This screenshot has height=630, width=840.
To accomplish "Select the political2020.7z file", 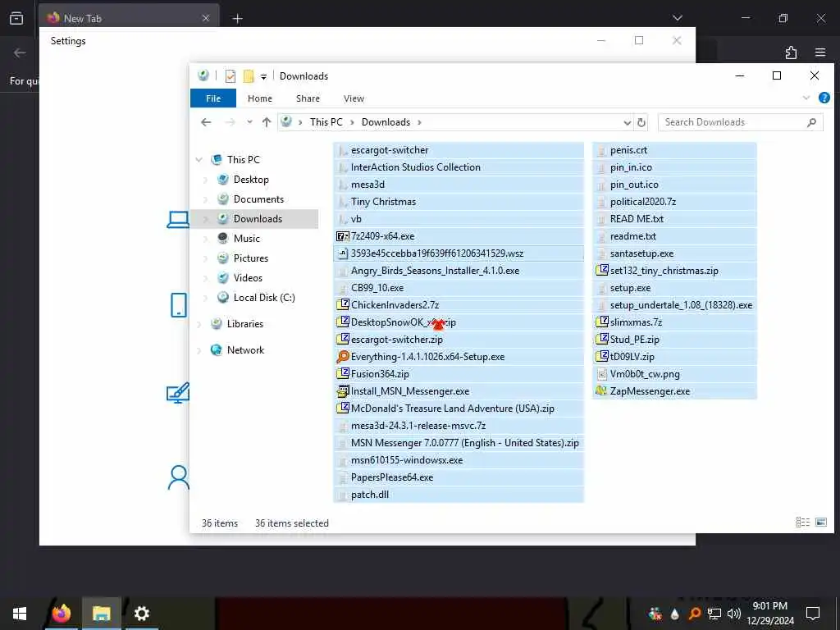I will [674, 202].
